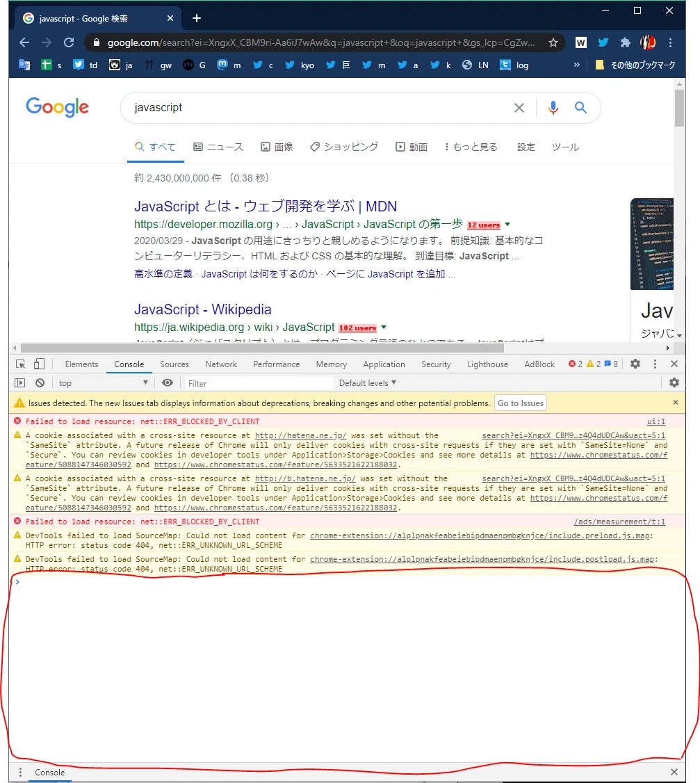Viewport: 700px width, 783px height.
Task: Open the JavaScript MDN result title
Action: pyautogui.click(x=266, y=207)
